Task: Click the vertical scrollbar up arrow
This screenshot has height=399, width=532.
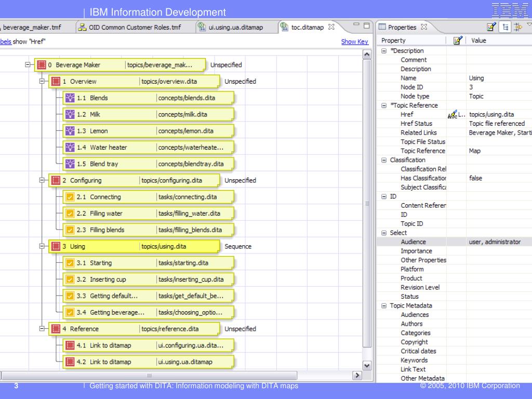Action: click(x=367, y=54)
